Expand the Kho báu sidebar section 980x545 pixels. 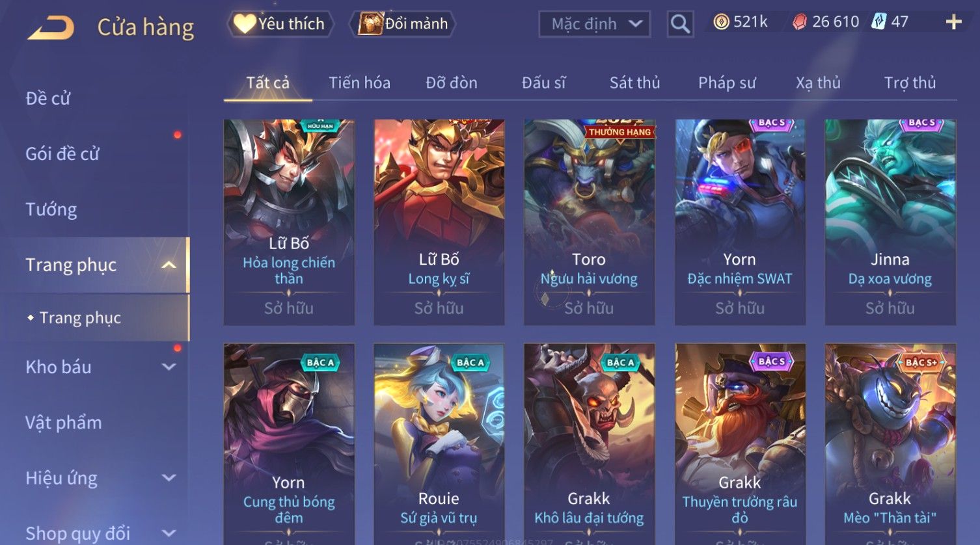click(x=169, y=367)
